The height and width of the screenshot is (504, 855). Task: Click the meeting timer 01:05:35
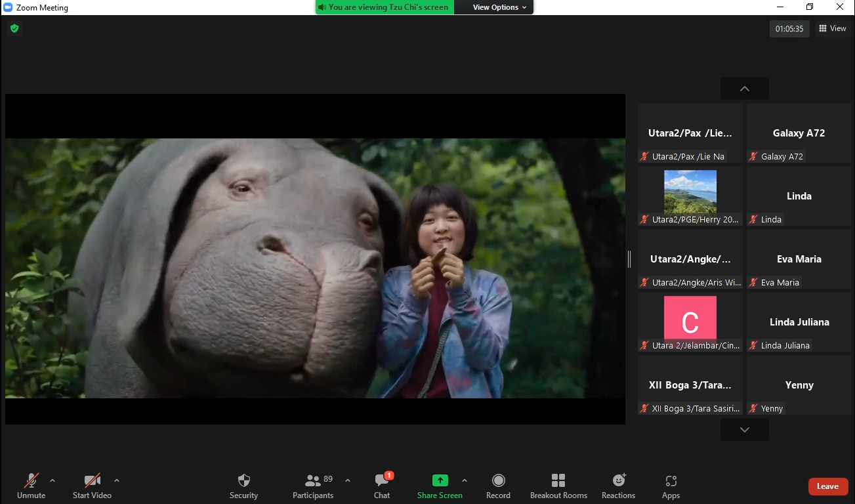789,29
